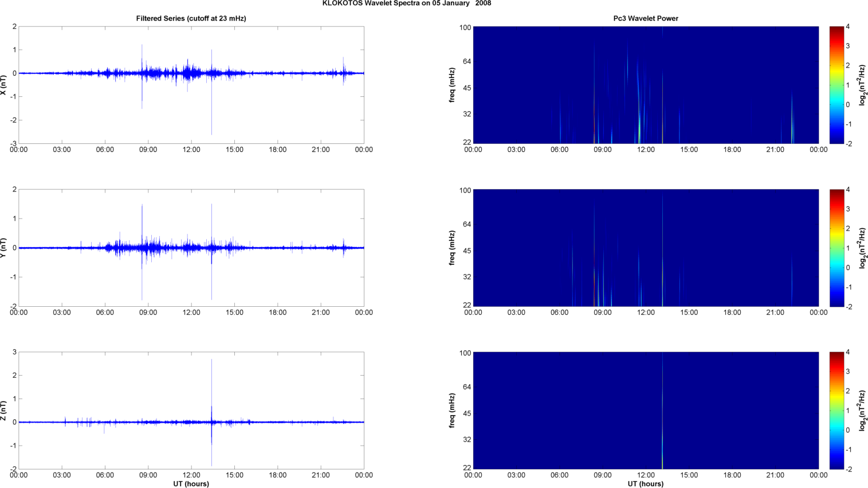Click the colorbar beside the middle wavelet spectrum
This screenshot has height=488, width=868.
[x=836, y=248]
